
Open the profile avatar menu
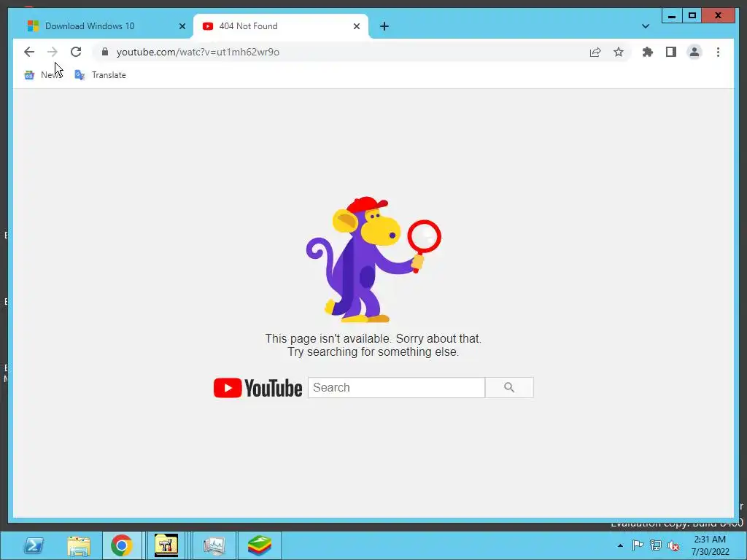click(694, 52)
